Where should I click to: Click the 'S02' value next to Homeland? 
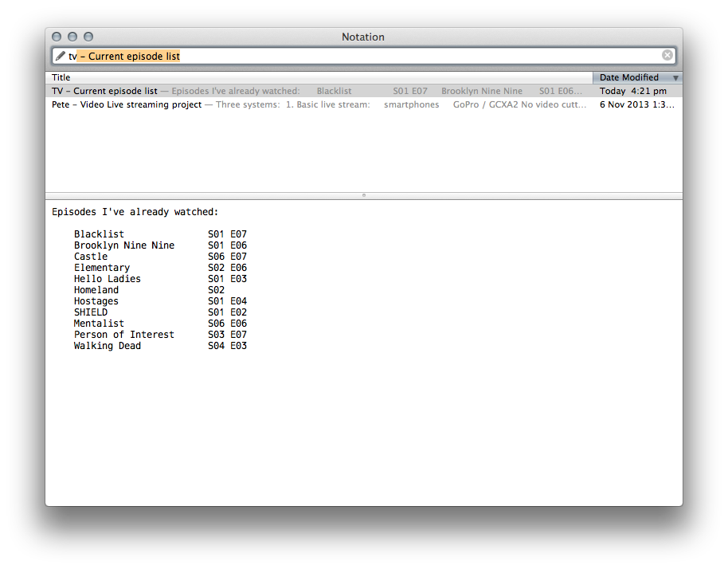[x=217, y=290]
